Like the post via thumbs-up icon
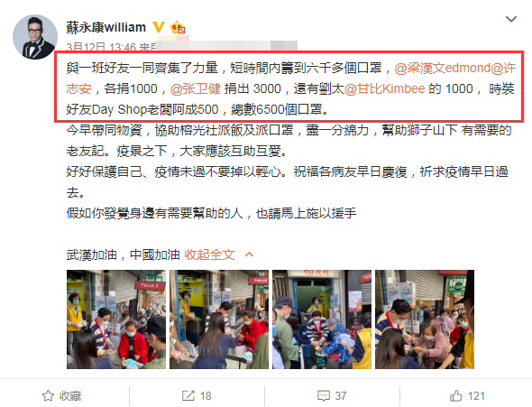Screen dimensions: 532x407 click(x=456, y=396)
